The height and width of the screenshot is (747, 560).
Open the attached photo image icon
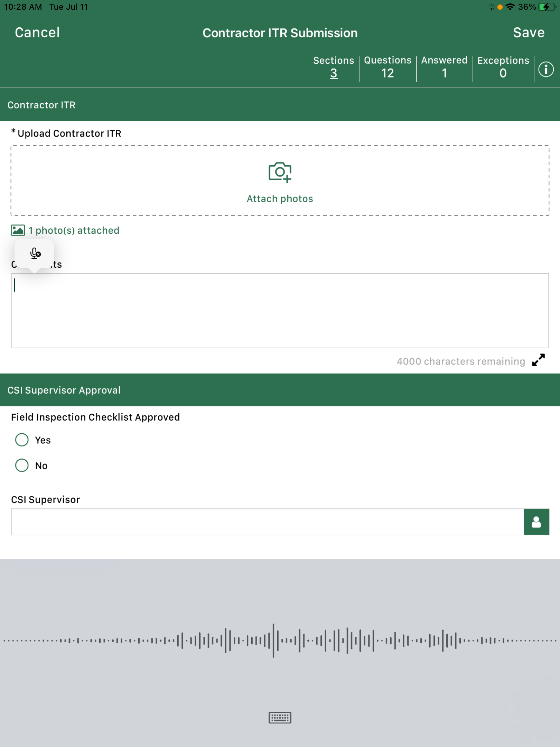[18, 230]
